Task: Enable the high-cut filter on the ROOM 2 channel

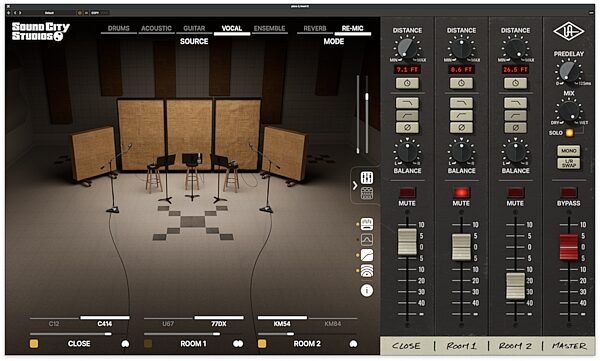Action: pos(515,103)
